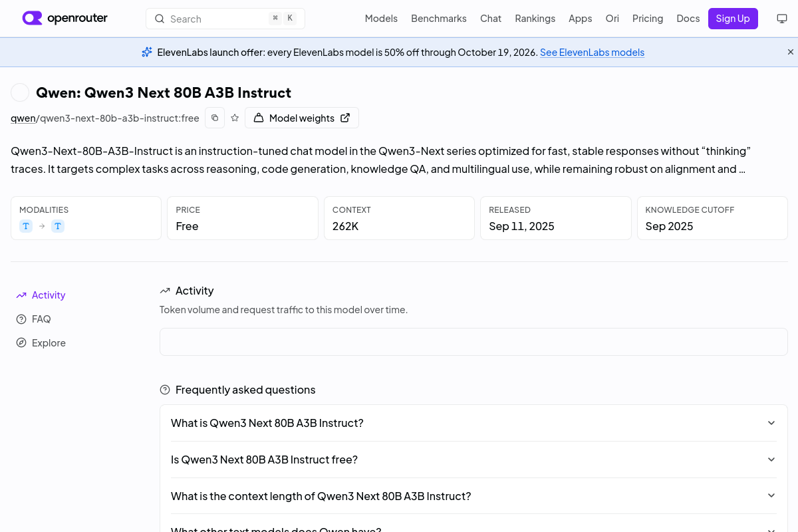798x532 pixels.
Task: Go to Pricing page
Action: [x=648, y=19]
